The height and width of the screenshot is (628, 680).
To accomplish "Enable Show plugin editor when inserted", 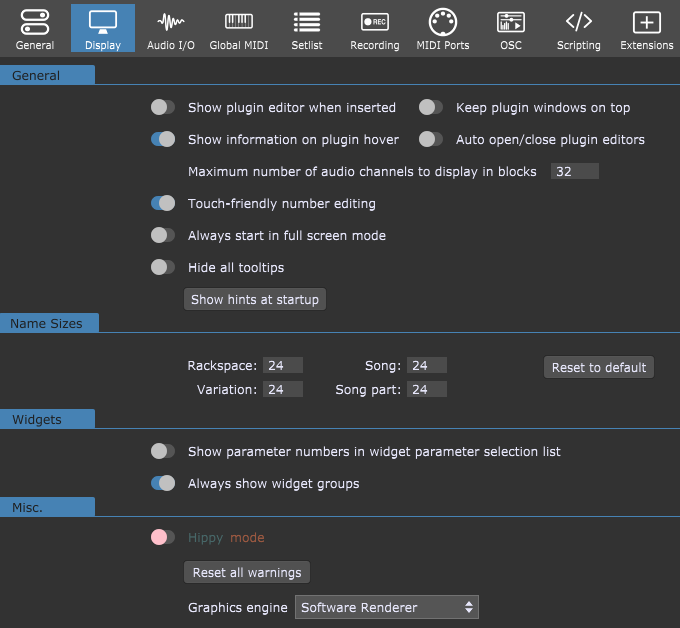I will [x=163, y=107].
